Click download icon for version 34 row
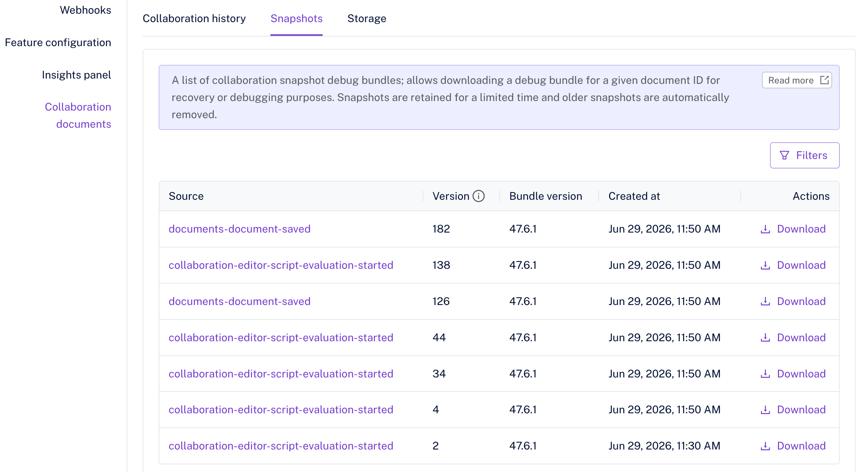This screenshot has height=472, width=868. point(765,374)
